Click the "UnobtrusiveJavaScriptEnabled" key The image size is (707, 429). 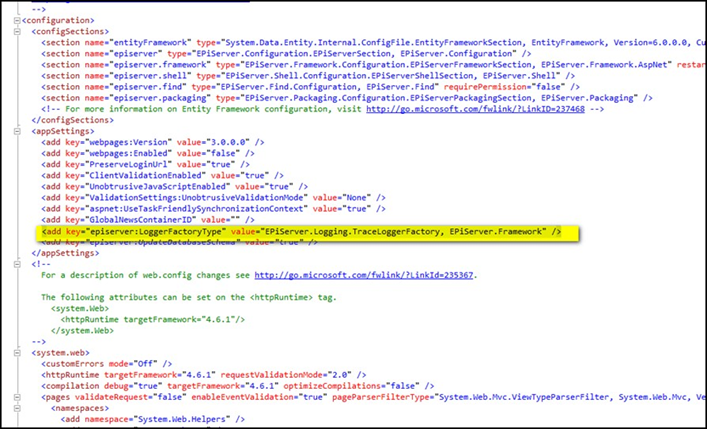[x=158, y=187]
